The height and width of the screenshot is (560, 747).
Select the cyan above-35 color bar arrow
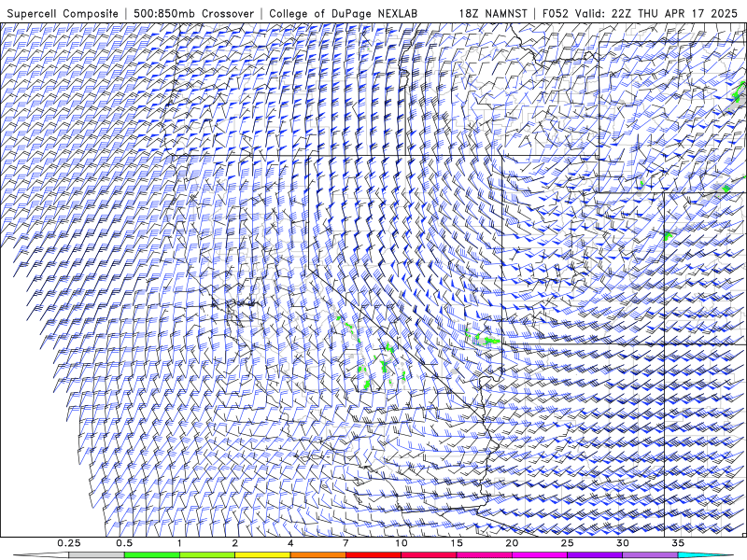706,555
